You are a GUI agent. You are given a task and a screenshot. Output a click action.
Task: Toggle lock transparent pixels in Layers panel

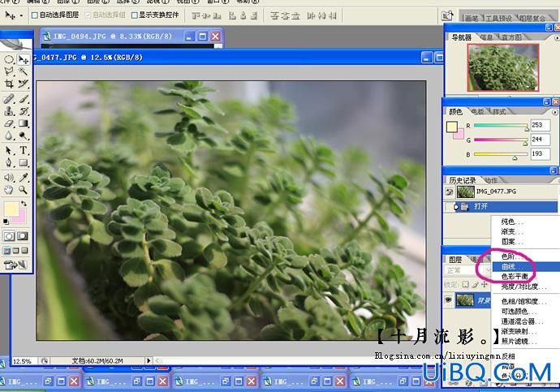click(x=465, y=285)
